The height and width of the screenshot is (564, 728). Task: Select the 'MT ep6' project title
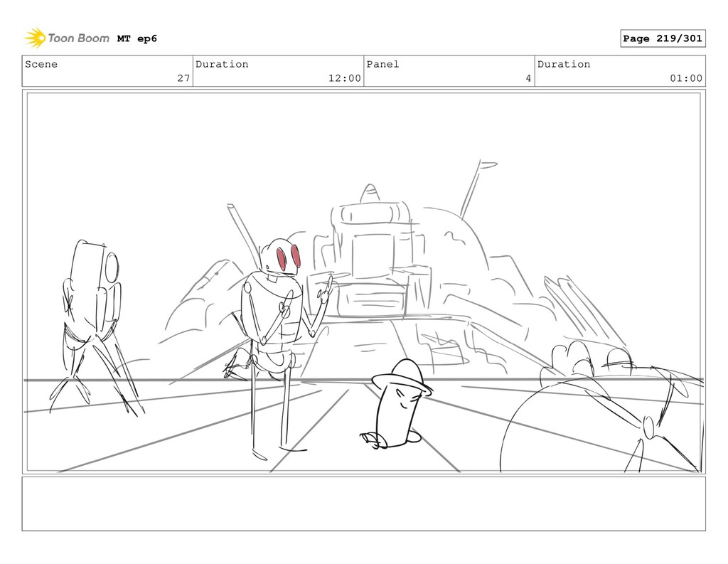[x=137, y=38]
